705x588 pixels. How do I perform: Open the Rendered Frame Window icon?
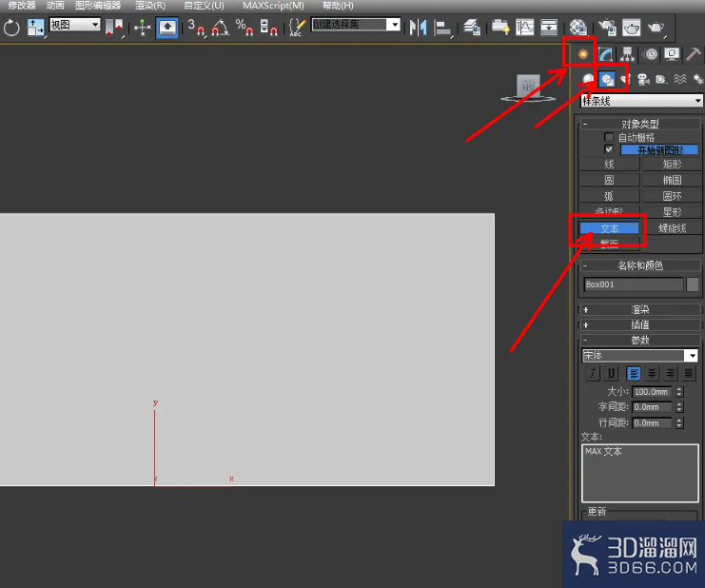pos(631,28)
